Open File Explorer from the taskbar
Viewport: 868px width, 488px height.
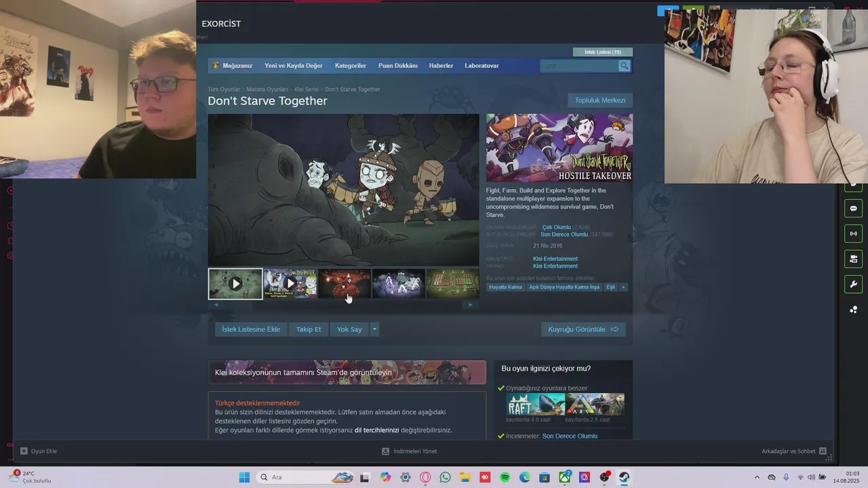[465, 477]
